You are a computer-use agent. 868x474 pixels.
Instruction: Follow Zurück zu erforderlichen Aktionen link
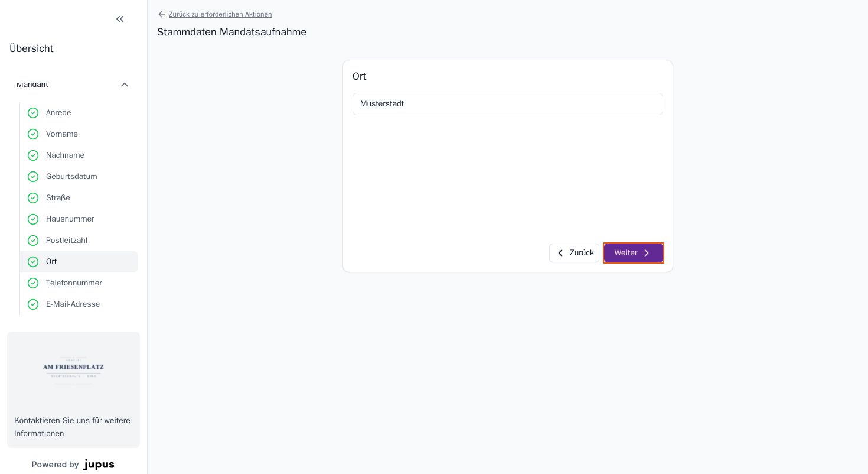pyautogui.click(x=220, y=14)
